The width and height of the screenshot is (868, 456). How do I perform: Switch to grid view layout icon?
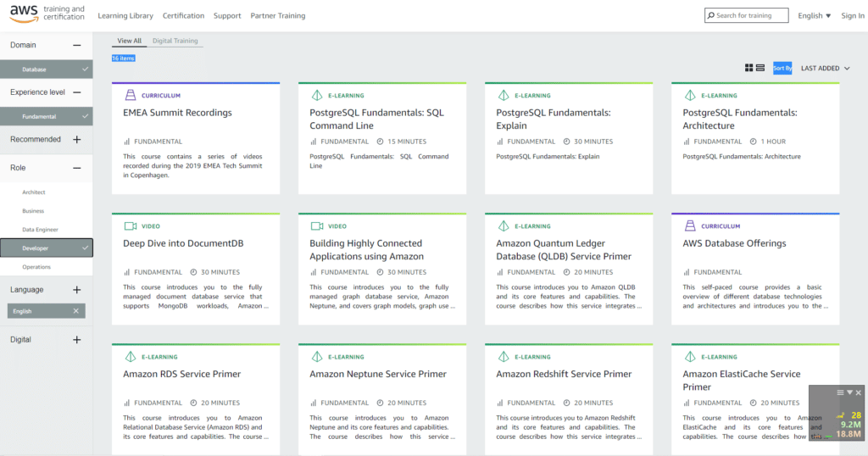pyautogui.click(x=748, y=68)
